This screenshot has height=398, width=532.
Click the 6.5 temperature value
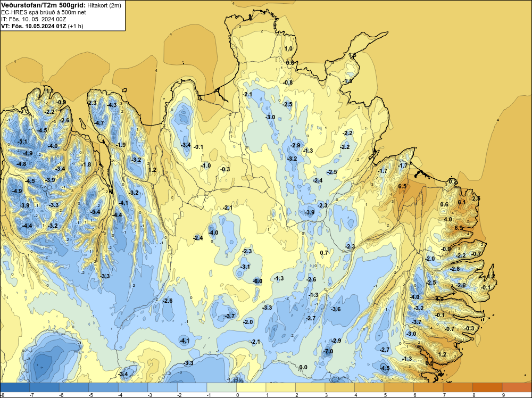click(x=402, y=186)
